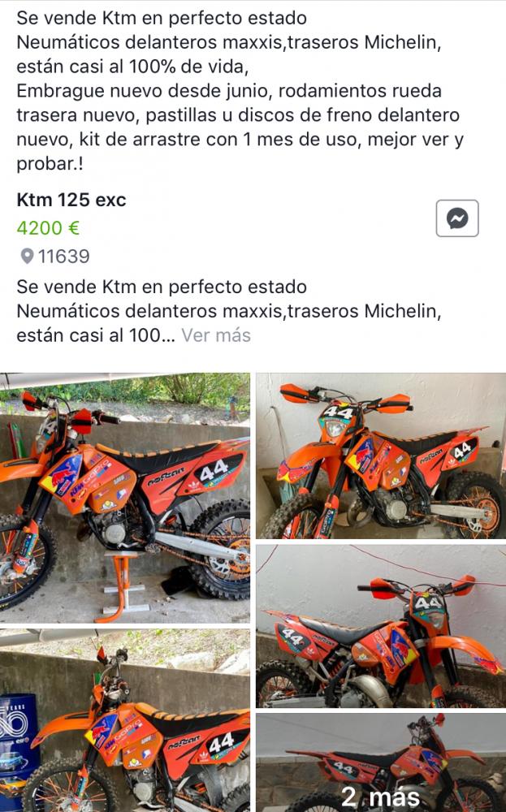
Task: Open the photo with the blue barrel
Action: [x=125, y=720]
